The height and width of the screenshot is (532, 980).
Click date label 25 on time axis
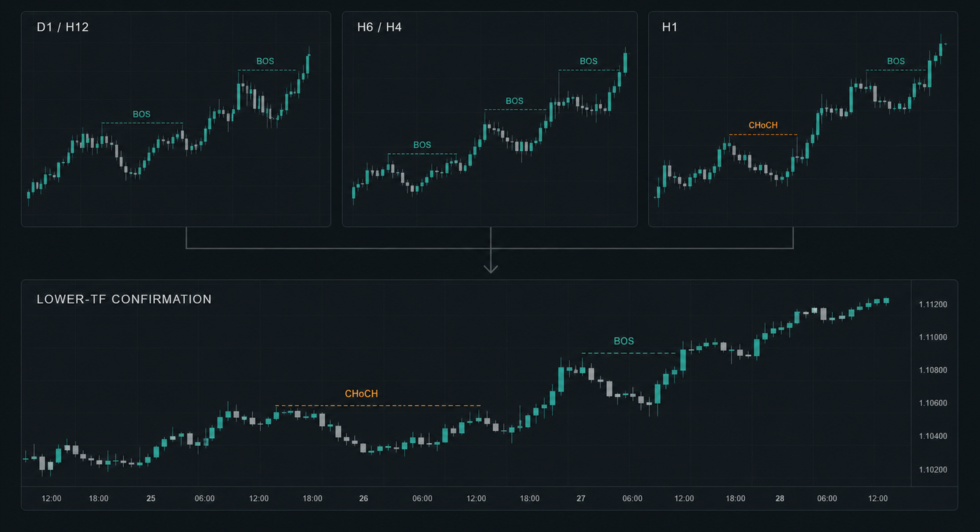pyautogui.click(x=150, y=498)
